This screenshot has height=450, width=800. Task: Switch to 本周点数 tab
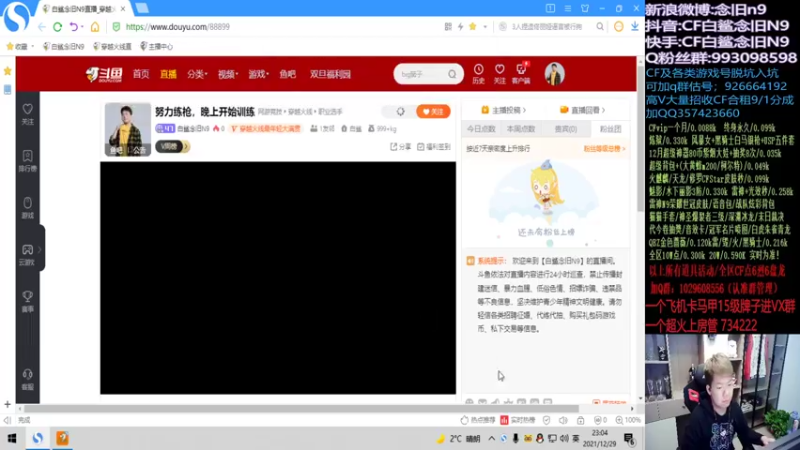coord(521,129)
